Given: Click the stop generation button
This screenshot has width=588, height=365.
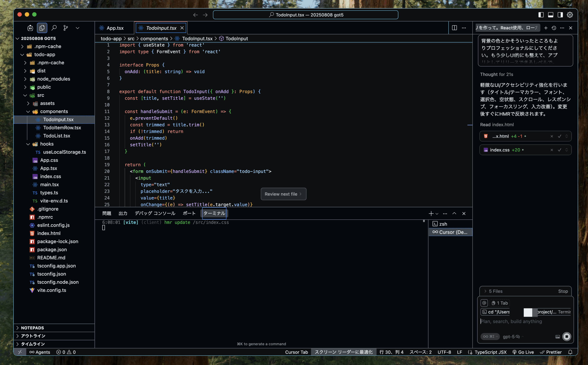Looking at the screenshot, I should tap(566, 336).
